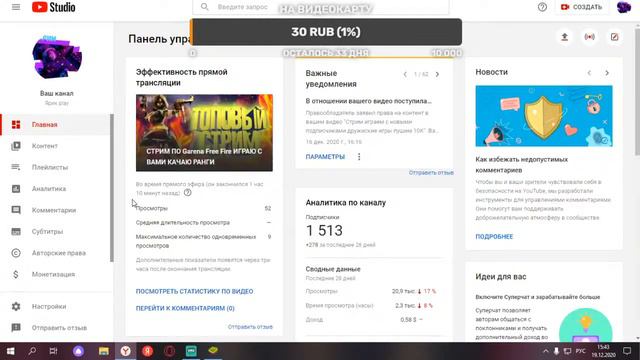Open the Комментарии sidebar section
This screenshot has height=360, width=640.
click(x=55, y=210)
